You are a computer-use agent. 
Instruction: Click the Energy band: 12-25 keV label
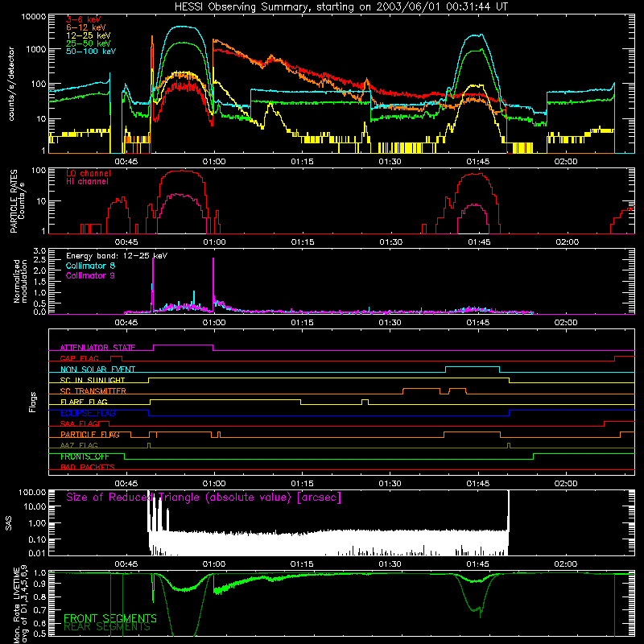coord(117,256)
